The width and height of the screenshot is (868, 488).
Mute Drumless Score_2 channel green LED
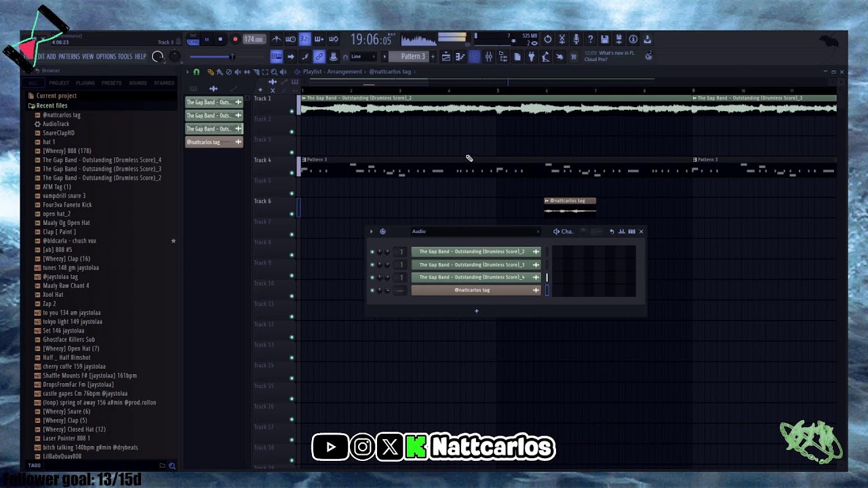point(372,252)
